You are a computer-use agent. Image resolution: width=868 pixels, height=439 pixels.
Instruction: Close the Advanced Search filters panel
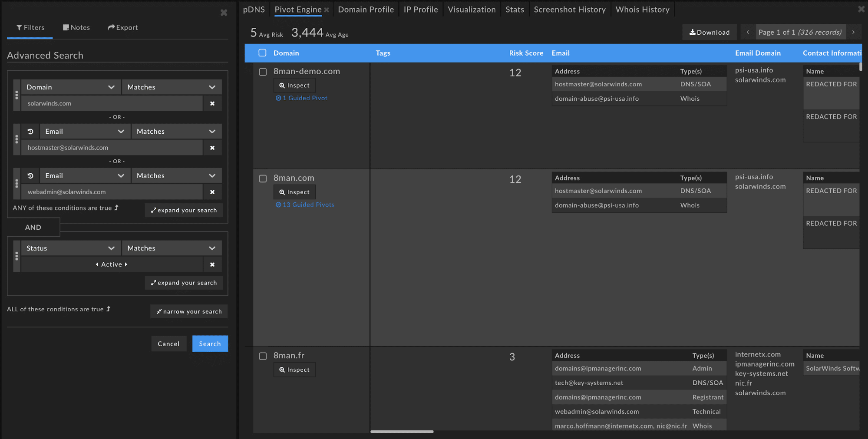(x=224, y=13)
